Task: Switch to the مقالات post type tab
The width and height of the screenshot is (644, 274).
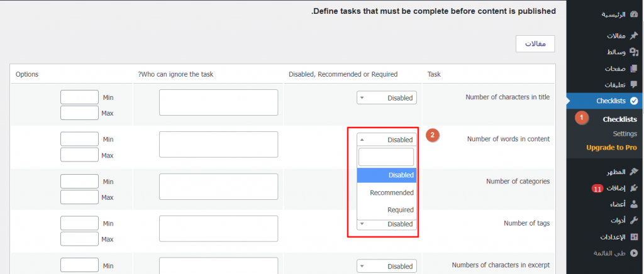Action: (x=535, y=43)
